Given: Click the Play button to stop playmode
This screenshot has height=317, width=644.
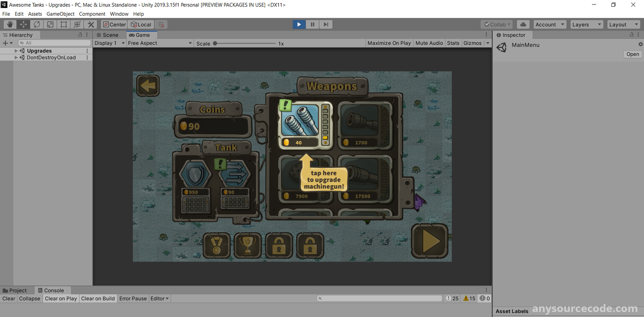Looking at the screenshot, I should click(299, 25).
